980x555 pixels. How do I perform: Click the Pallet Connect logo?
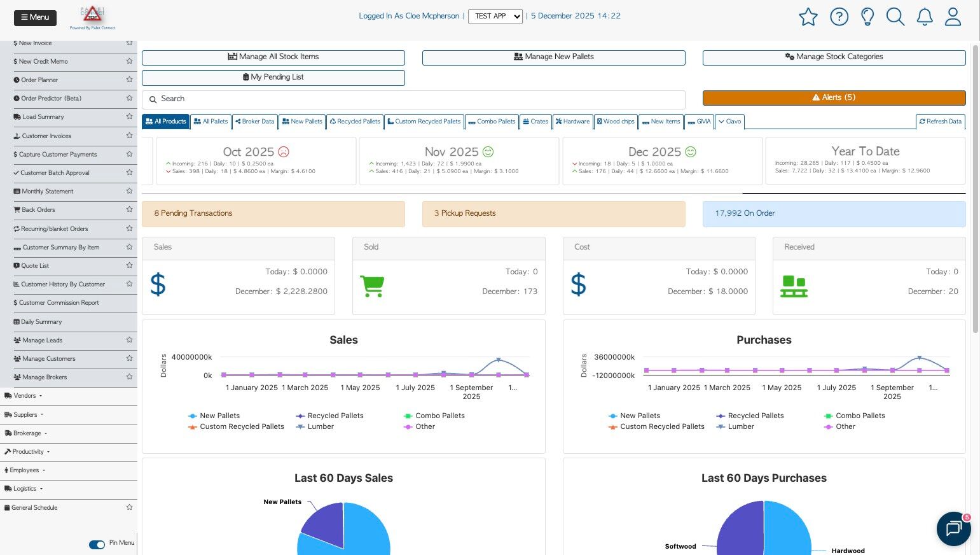[93, 18]
